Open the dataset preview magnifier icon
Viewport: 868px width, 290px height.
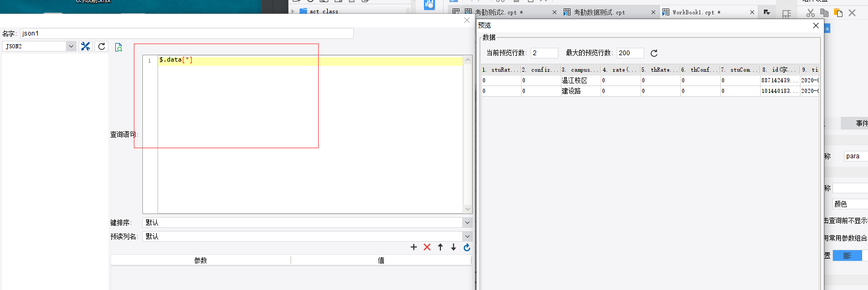click(118, 47)
